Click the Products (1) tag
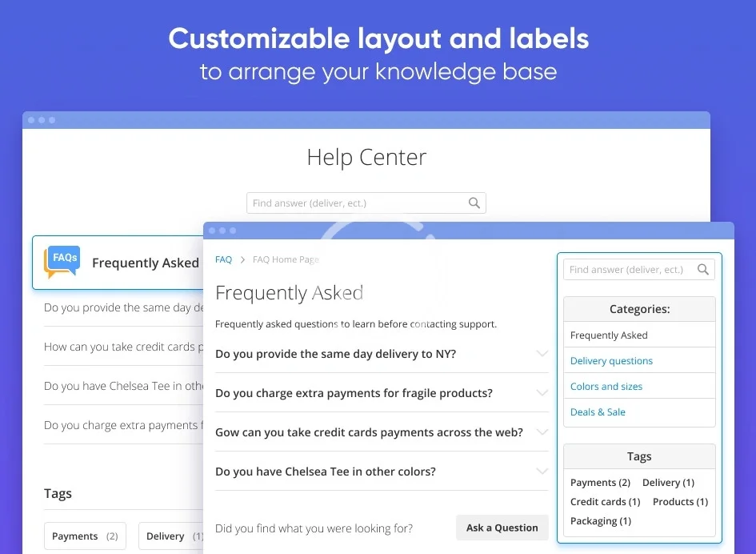Screen dimensions: 756x554 click(680, 502)
